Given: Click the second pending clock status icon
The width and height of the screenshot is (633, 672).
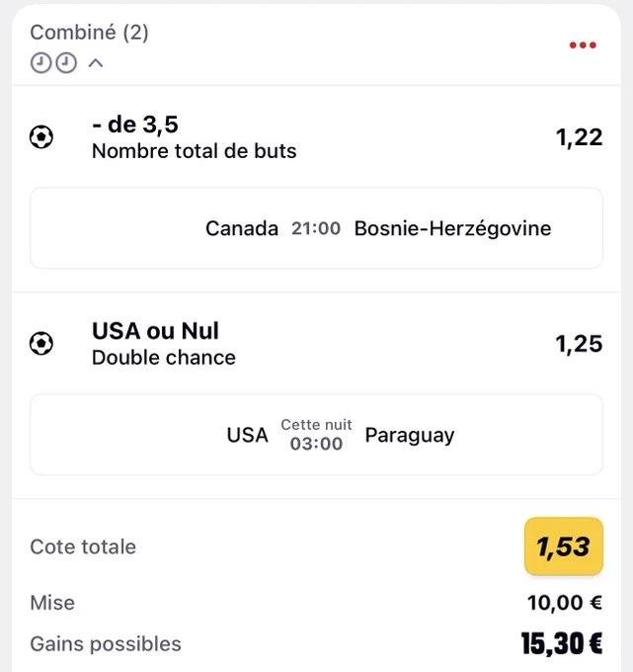Looking at the screenshot, I should tap(66, 63).
